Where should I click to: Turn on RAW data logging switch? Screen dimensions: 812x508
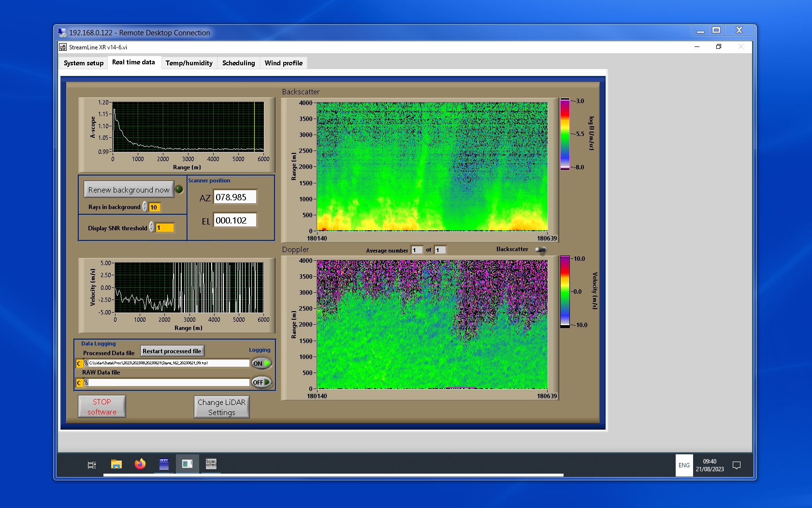(261, 382)
